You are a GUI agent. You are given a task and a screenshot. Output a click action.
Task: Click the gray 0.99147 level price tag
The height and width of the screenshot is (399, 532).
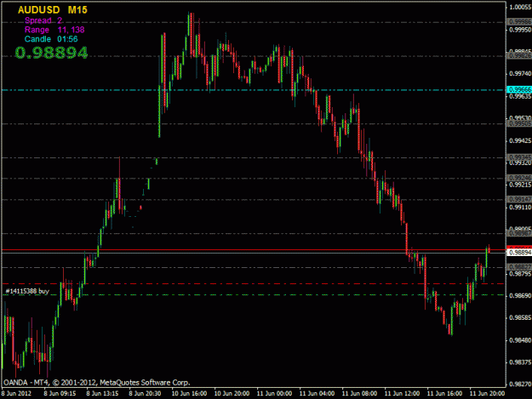tap(519, 199)
